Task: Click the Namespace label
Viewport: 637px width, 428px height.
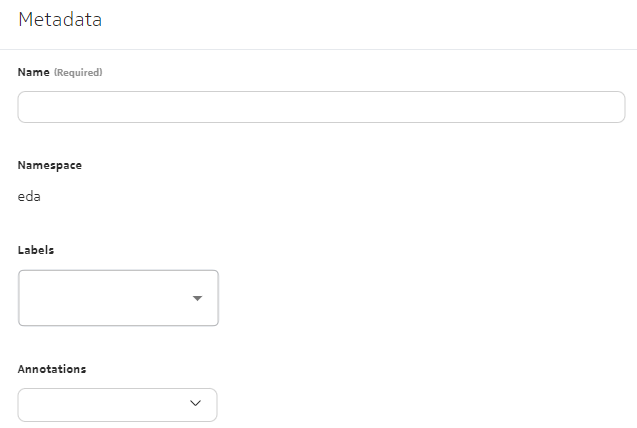Action: pos(50,165)
